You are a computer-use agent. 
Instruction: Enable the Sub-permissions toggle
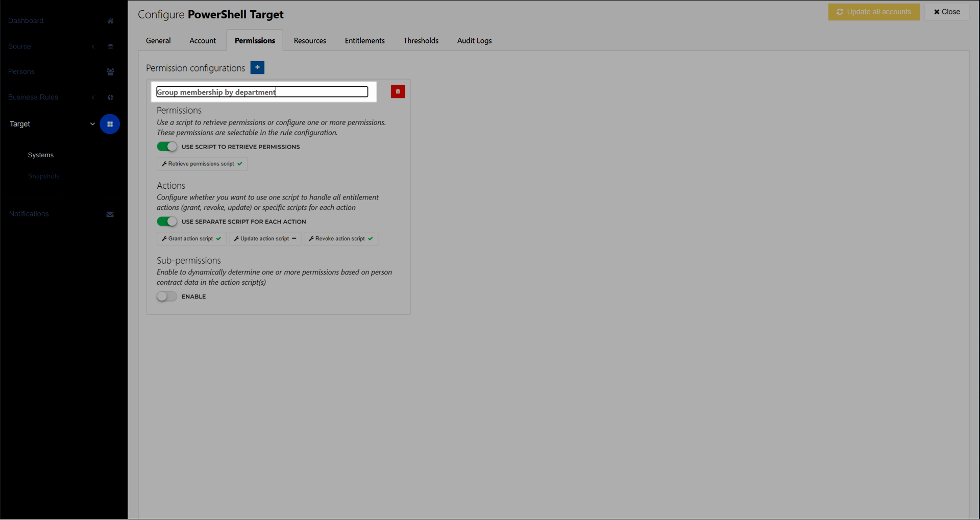[x=167, y=296]
